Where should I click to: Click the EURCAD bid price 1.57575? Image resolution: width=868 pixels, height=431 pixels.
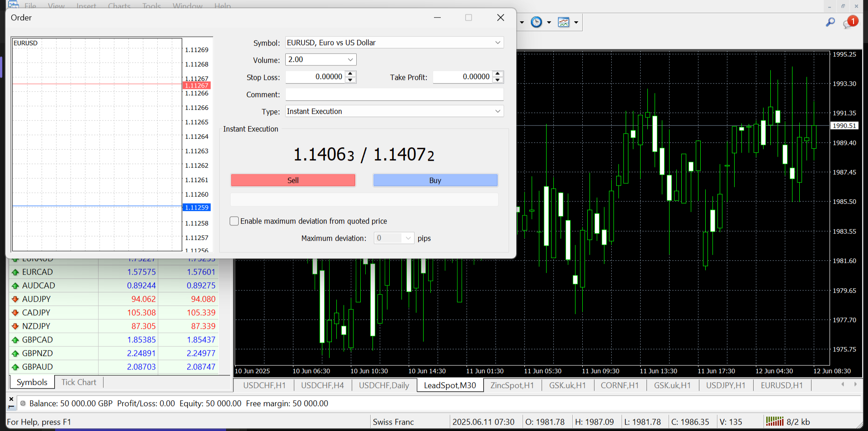pyautogui.click(x=141, y=272)
